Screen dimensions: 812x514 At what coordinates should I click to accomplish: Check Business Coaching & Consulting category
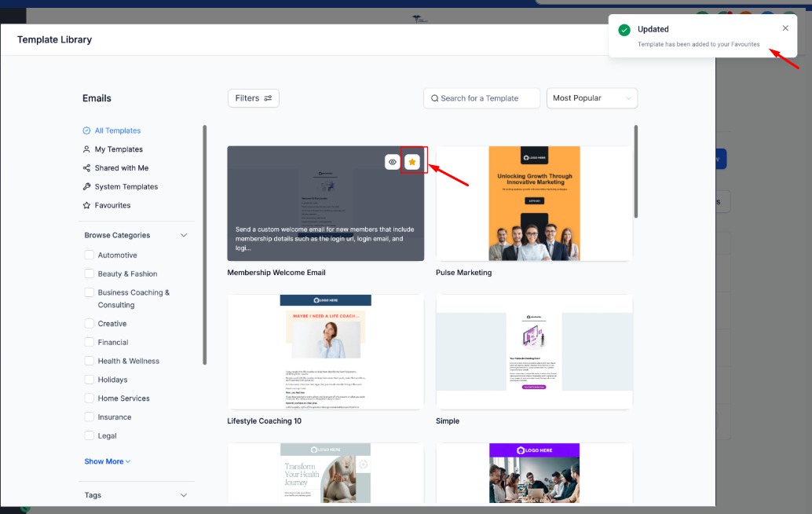pyautogui.click(x=89, y=292)
